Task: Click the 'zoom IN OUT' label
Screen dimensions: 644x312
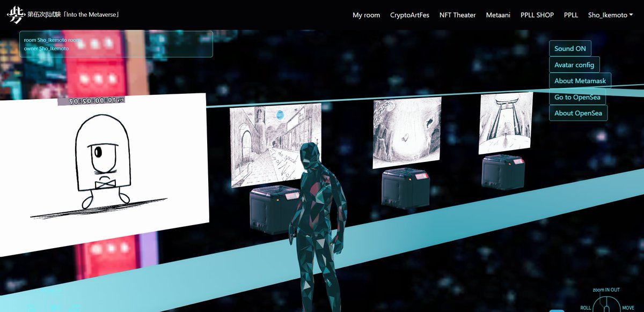Action: tap(606, 290)
